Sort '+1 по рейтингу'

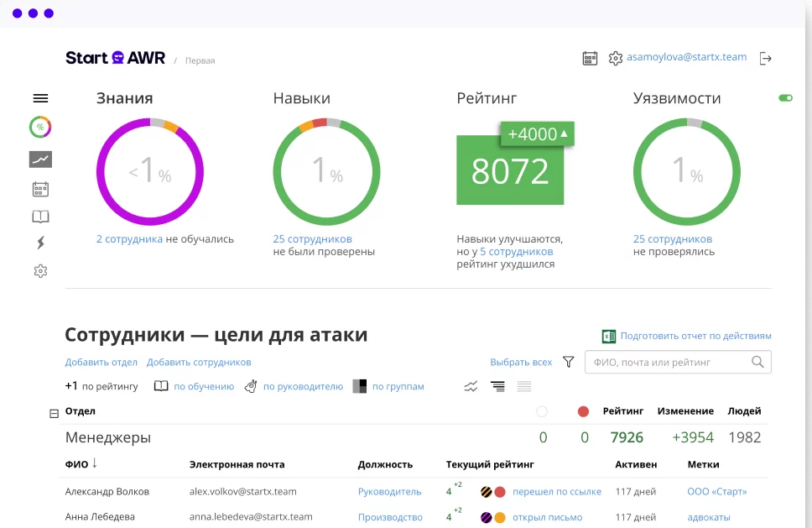tap(101, 386)
